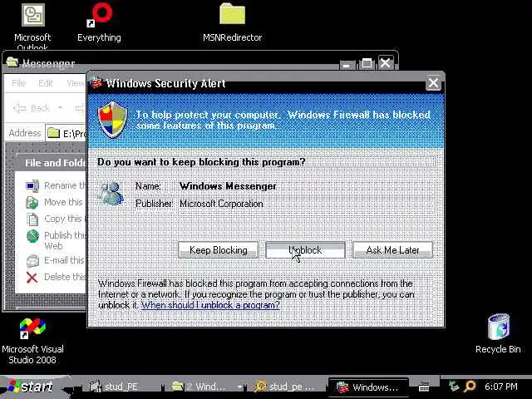Collapse the File and Folder Tasks header
Image resolution: width=532 pixels, height=399 pixels.
(x=52, y=163)
